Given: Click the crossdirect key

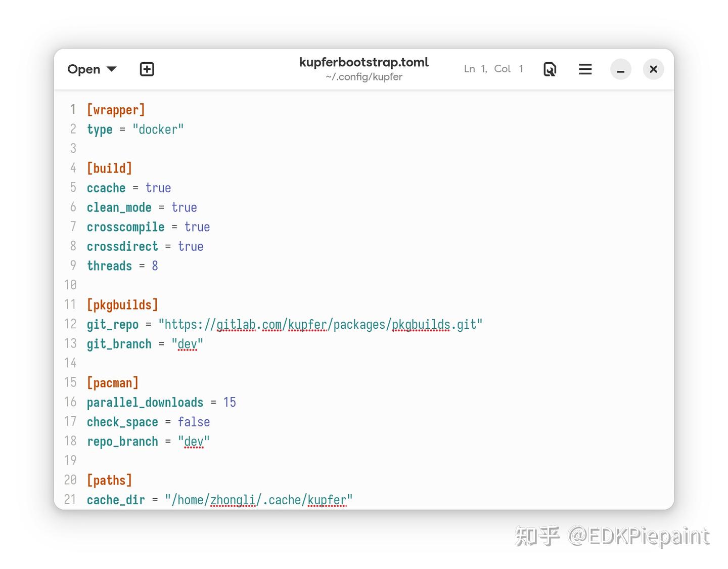Looking at the screenshot, I should pyautogui.click(x=122, y=246).
